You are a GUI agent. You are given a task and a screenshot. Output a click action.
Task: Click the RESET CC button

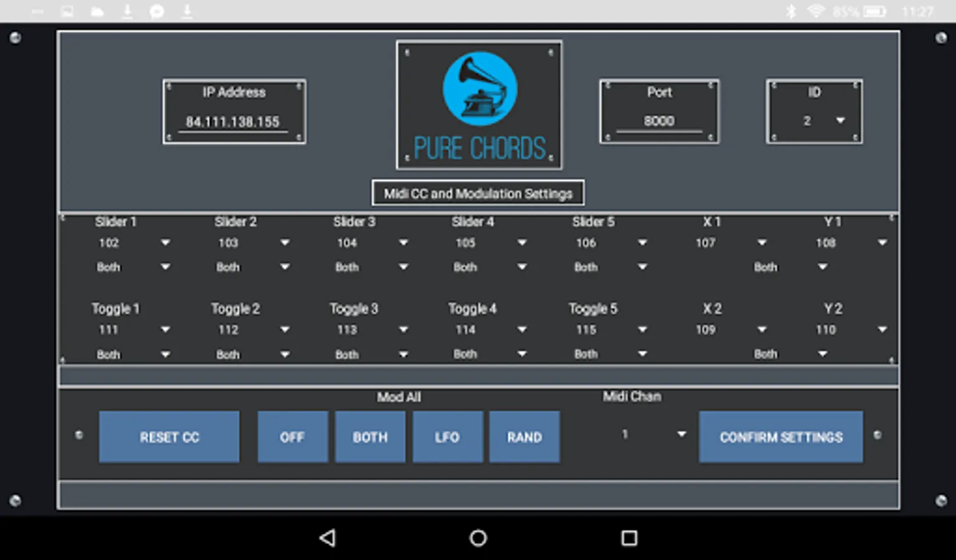coord(169,437)
